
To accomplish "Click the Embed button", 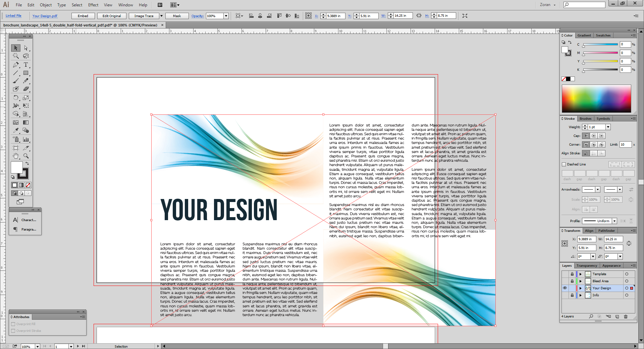I will pyautogui.click(x=83, y=16).
